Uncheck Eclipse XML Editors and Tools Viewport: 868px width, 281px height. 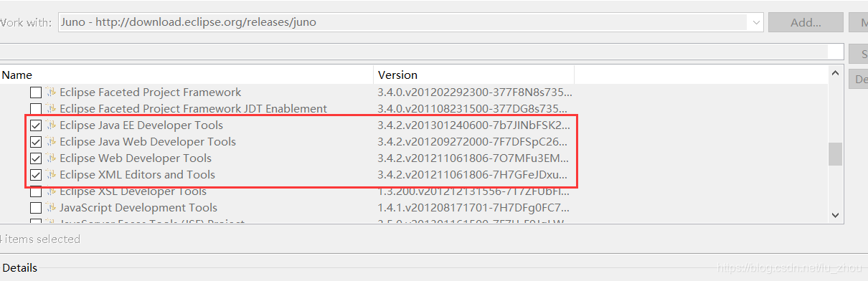(36, 175)
